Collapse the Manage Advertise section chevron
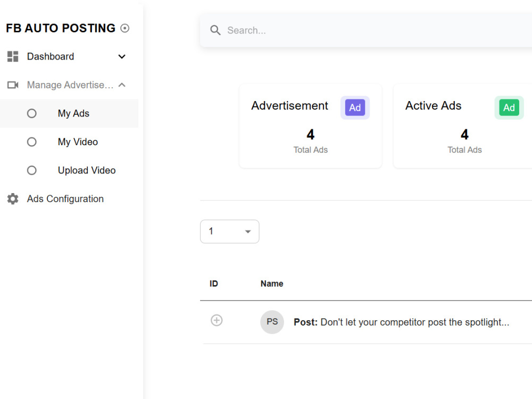The width and height of the screenshot is (532, 399). coord(122,85)
